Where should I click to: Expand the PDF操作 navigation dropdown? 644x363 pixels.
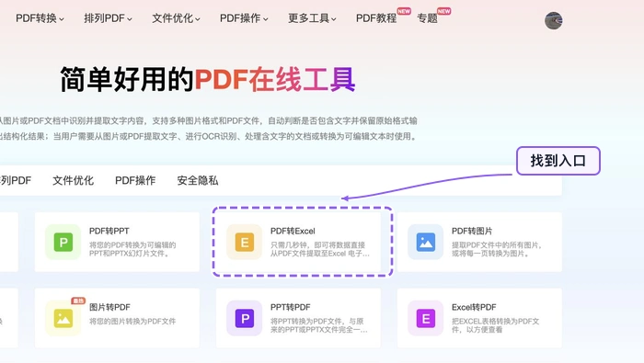(x=244, y=18)
